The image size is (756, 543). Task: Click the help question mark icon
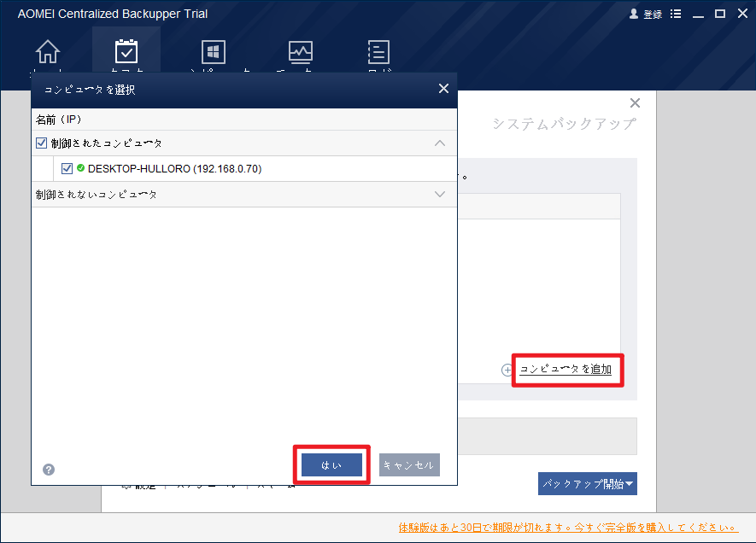point(49,470)
